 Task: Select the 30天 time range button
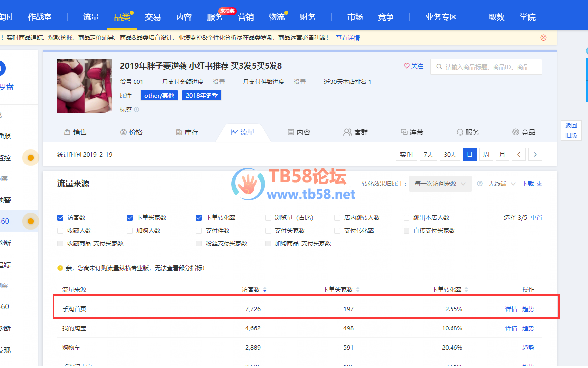450,155
